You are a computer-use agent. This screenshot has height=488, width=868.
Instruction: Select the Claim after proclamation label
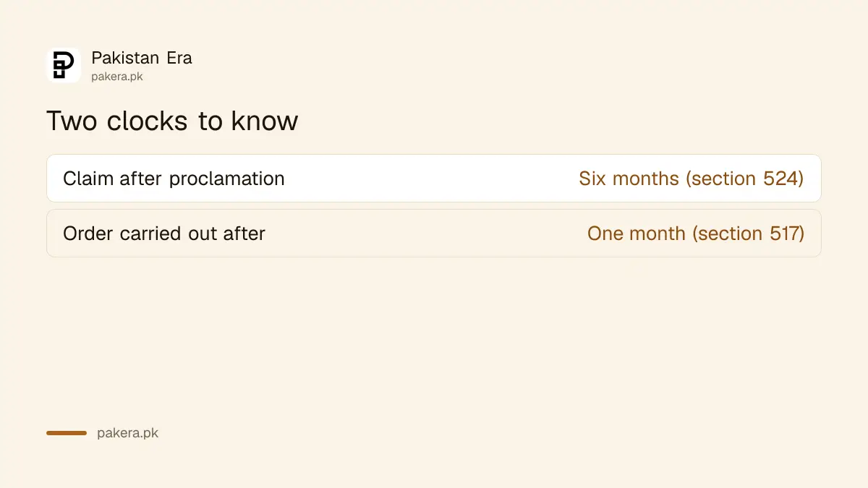[174, 179]
